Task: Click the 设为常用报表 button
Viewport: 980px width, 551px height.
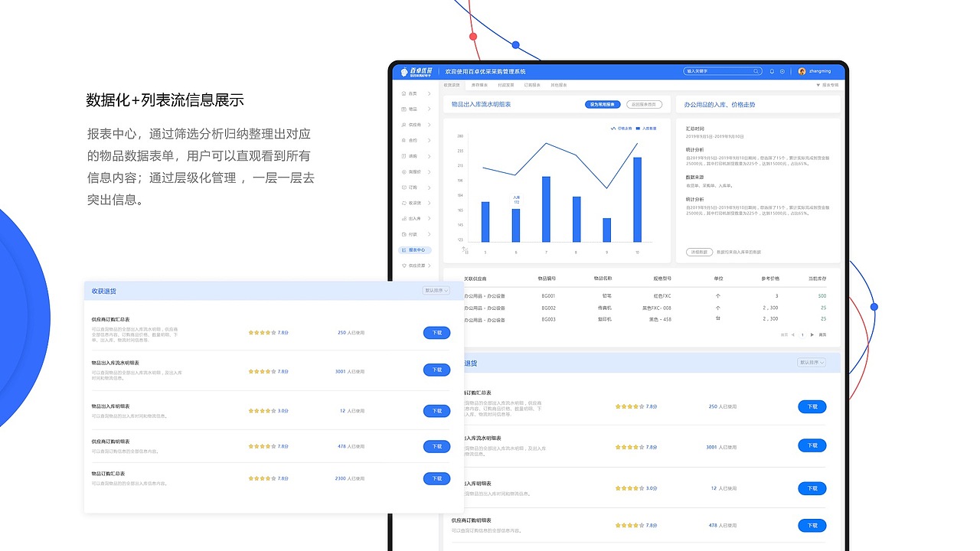Action: (603, 104)
